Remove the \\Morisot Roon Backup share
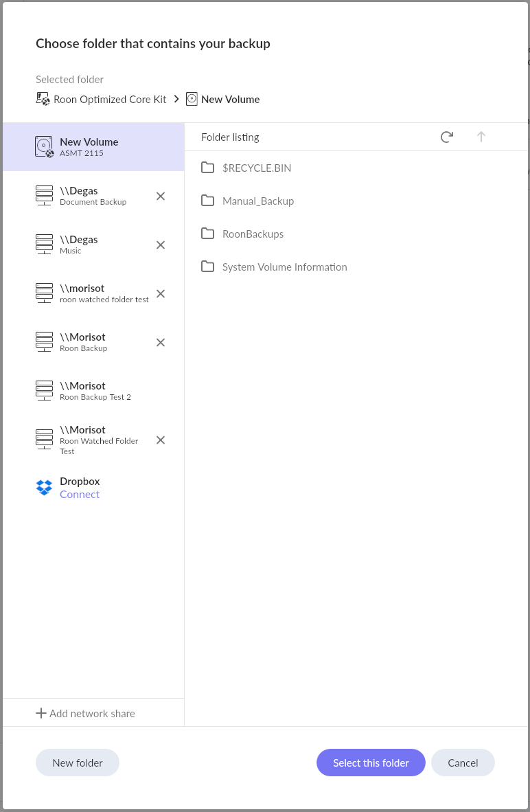Image resolution: width=530 pixels, height=812 pixels. 161,343
